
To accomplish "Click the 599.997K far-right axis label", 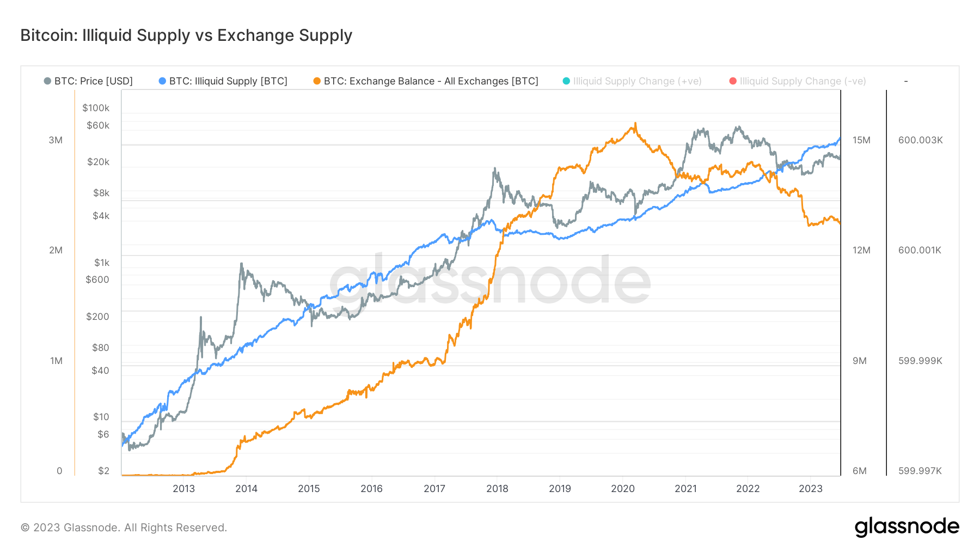I will 920,471.
